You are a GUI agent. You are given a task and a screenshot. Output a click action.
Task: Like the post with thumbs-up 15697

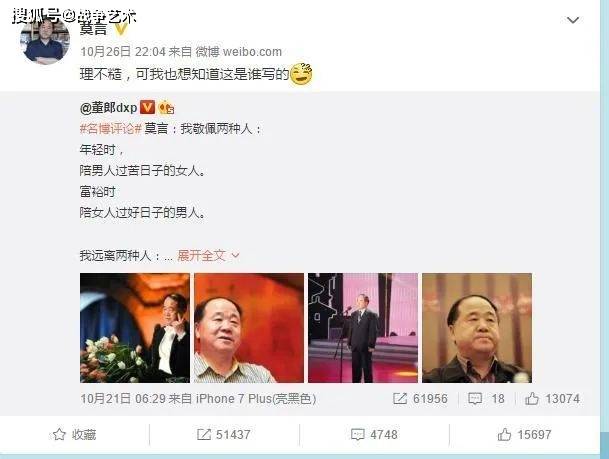point(504,435)
